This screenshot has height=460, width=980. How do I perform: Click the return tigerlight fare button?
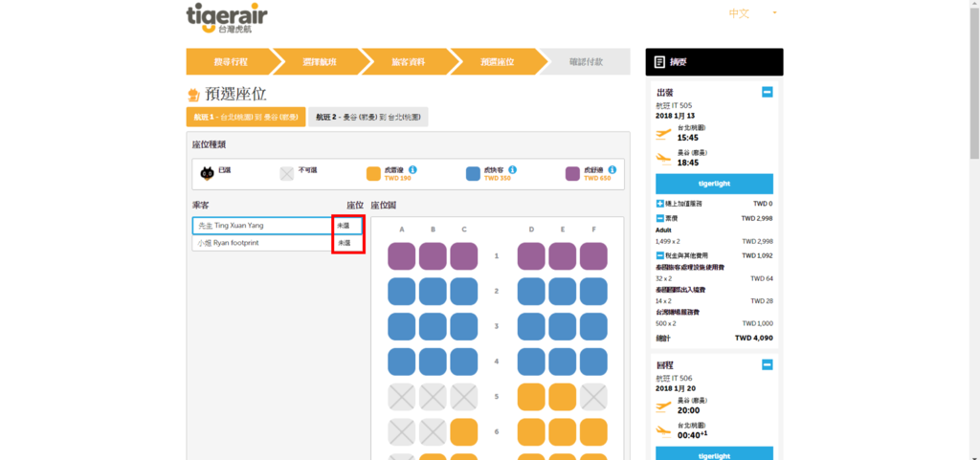click(714, 455)
